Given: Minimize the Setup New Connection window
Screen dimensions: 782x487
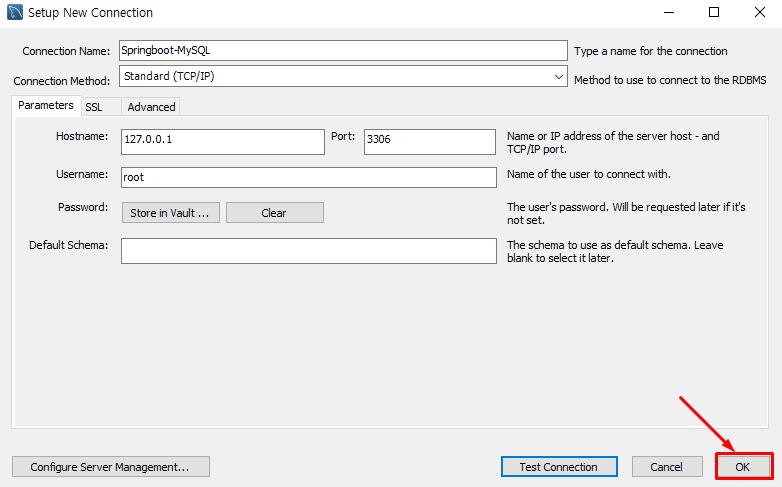Looking at the screenshot, I should [669, 12].
